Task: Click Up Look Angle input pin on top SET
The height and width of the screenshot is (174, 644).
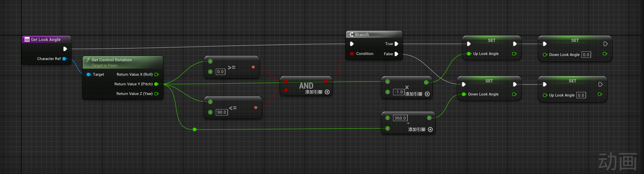Action: pos(469,54)
